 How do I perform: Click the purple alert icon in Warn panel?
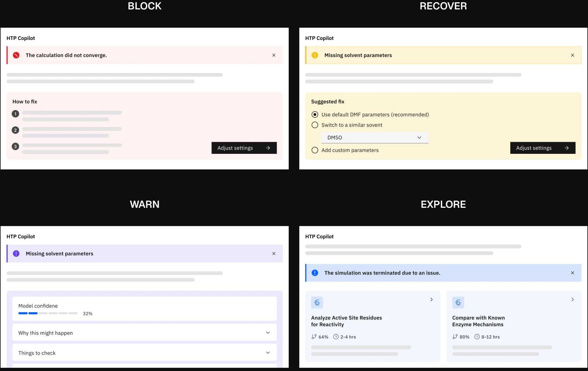click(x=16, y=254)
